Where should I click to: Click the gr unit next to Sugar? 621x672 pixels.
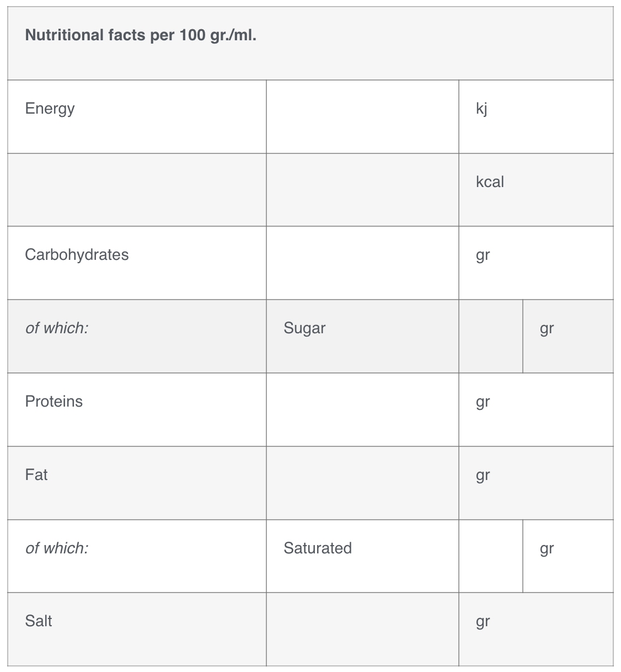547,328
